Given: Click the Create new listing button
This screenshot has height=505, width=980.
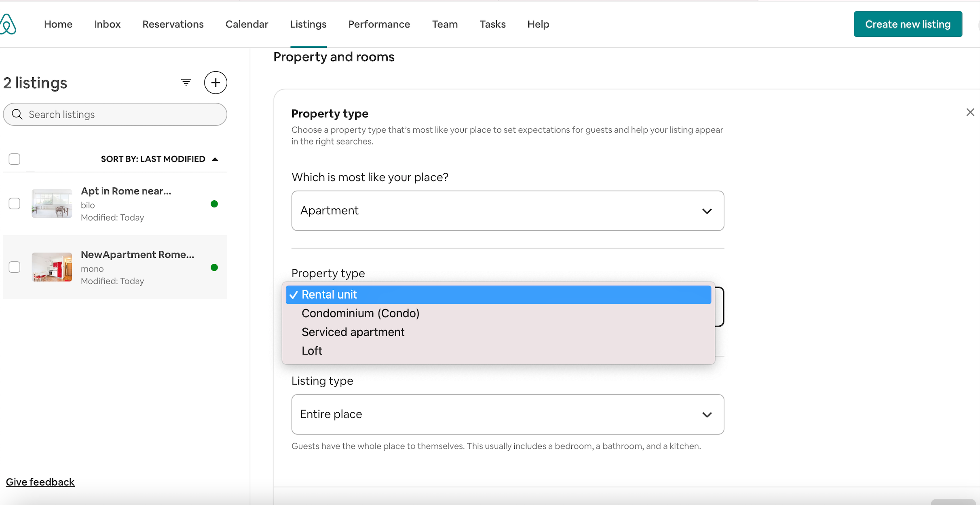Looking at the screenshot, I should [x=908, y=24].
